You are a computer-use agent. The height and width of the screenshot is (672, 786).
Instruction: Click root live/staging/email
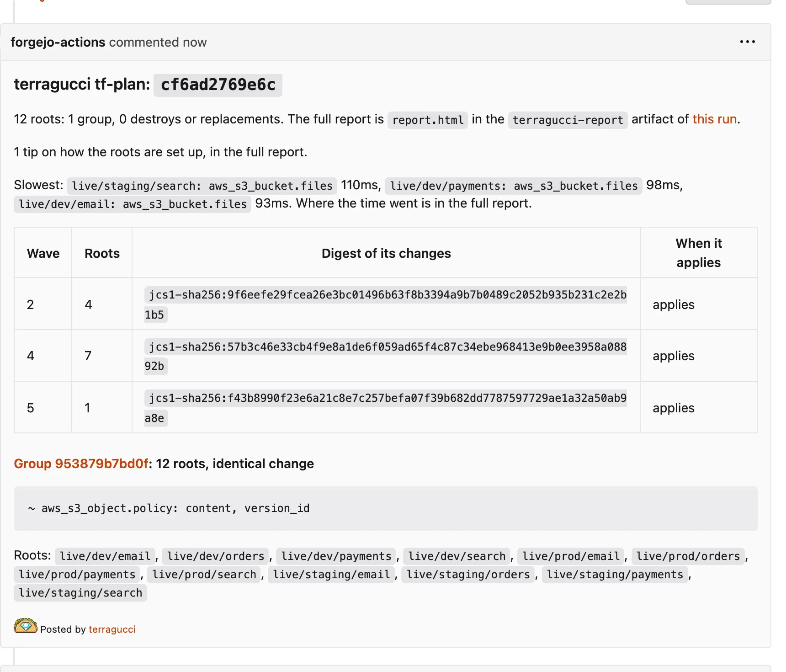331,574
